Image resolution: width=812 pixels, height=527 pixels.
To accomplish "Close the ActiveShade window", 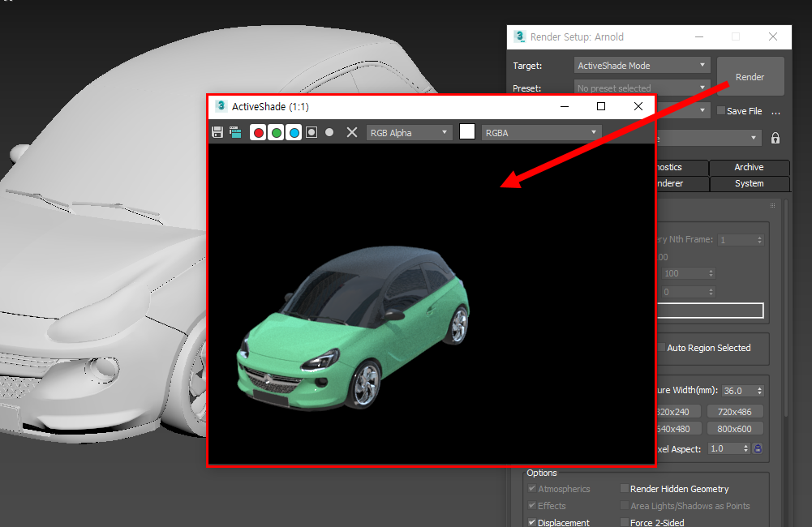I will [638, 106].
